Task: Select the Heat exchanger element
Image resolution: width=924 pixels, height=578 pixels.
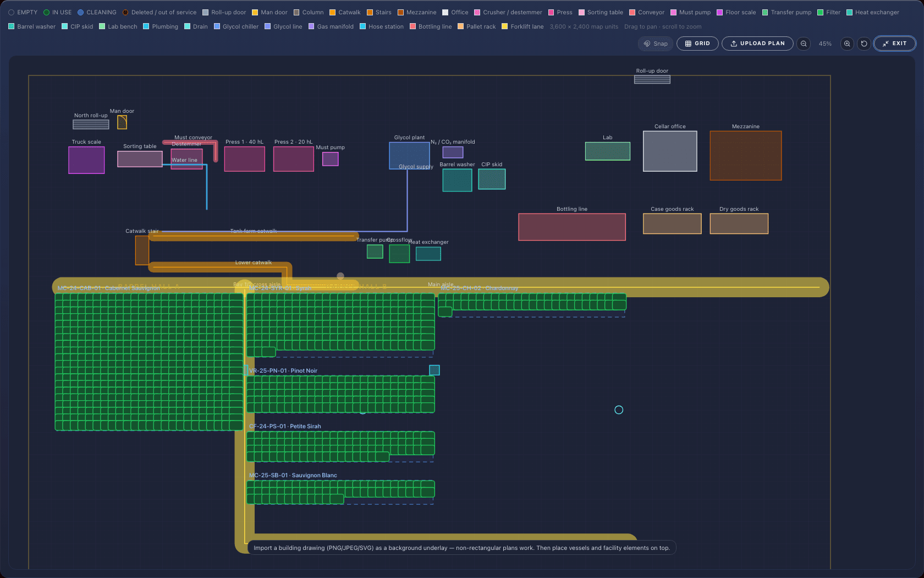Action: (428, 253)
